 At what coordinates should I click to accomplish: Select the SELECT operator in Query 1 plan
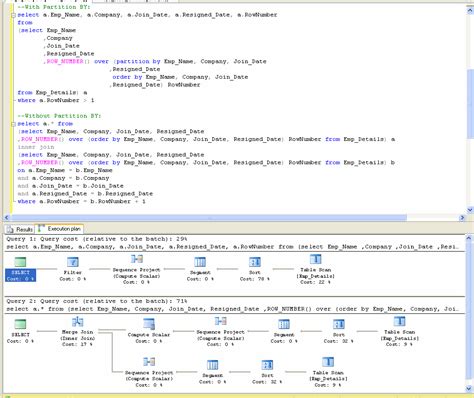click(20, 269)
